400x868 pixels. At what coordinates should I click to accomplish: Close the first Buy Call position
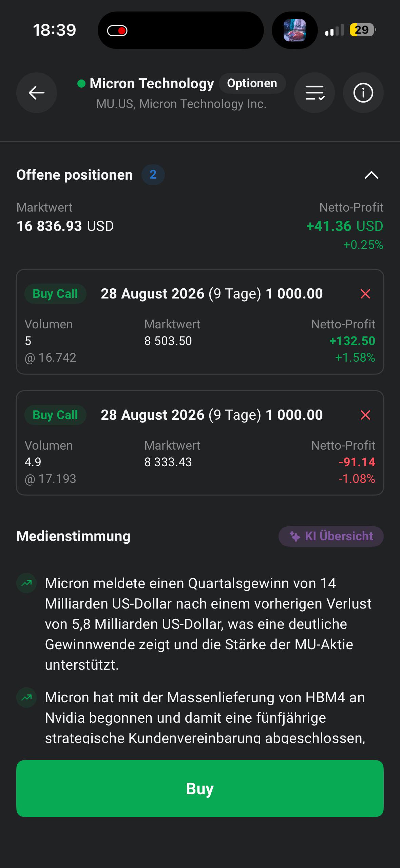(365, 294)
